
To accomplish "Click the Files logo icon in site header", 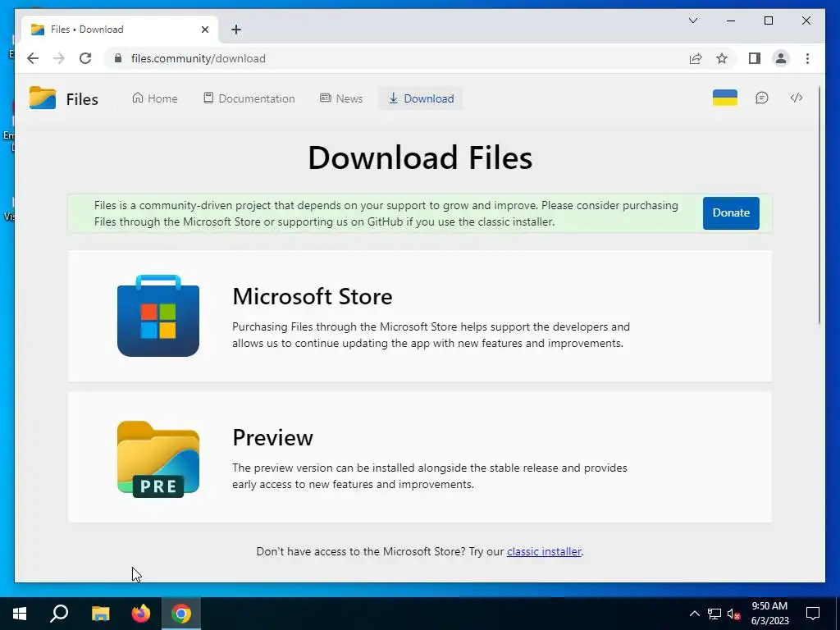I will point(43,98).
